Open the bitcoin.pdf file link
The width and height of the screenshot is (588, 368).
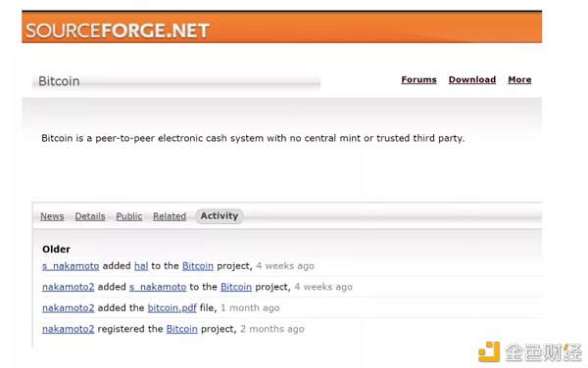click(x=172, y=307)
